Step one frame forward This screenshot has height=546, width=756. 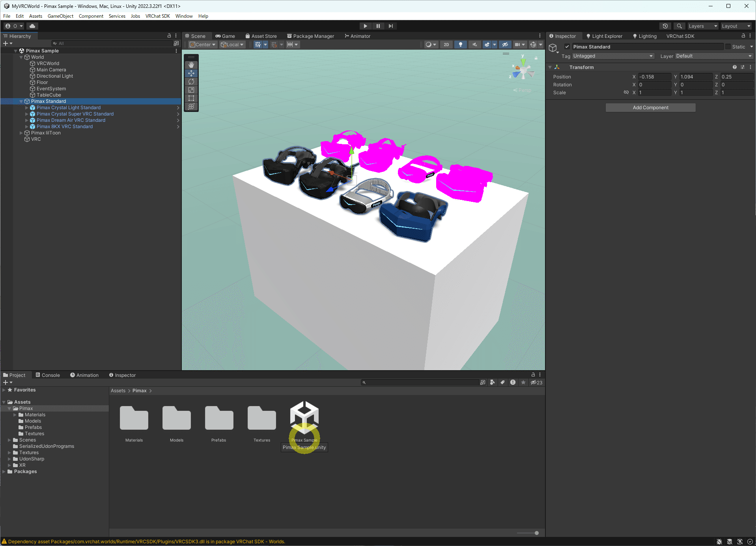pos(391,26)
